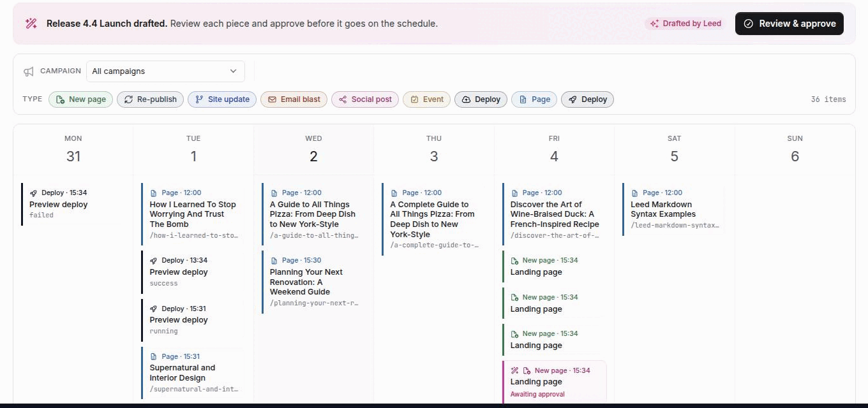Click the sparkle icon in Drafted by Leed badge

click(654, 24)
